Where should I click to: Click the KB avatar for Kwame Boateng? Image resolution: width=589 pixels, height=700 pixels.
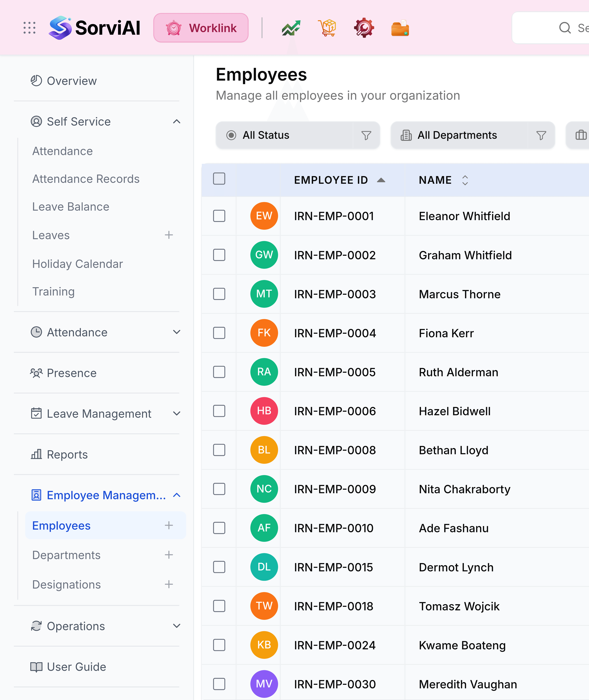264,645
